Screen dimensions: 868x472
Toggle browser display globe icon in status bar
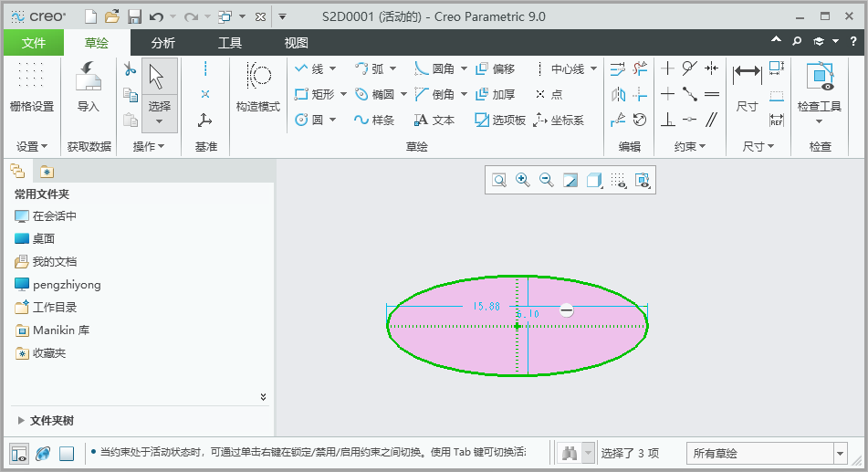coord(43,454)
